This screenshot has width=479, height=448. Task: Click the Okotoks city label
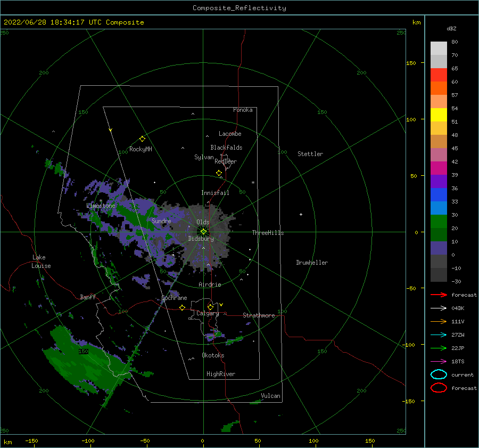[213, 355]
